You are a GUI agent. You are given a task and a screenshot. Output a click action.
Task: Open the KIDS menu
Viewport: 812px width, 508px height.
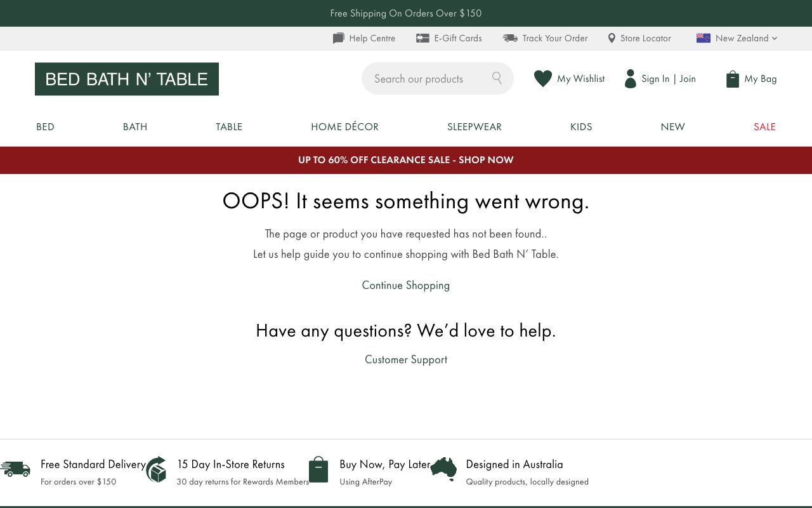581,127
